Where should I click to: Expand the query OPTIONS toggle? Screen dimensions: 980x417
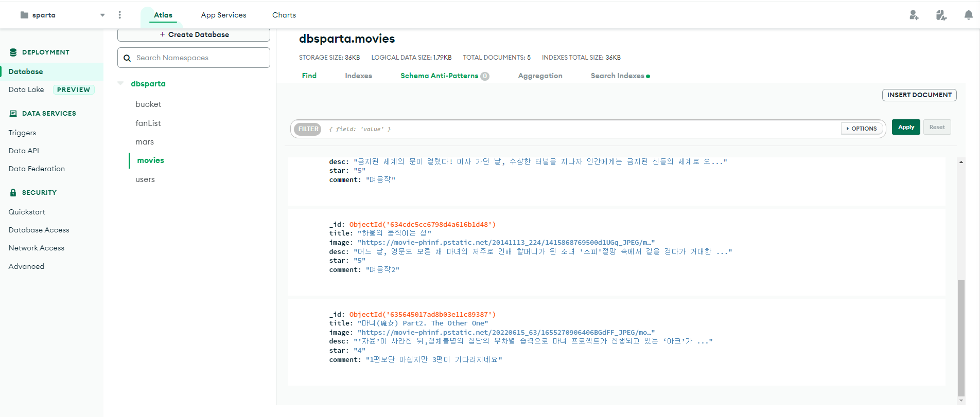pyautogui.click(x=862, y=129)
